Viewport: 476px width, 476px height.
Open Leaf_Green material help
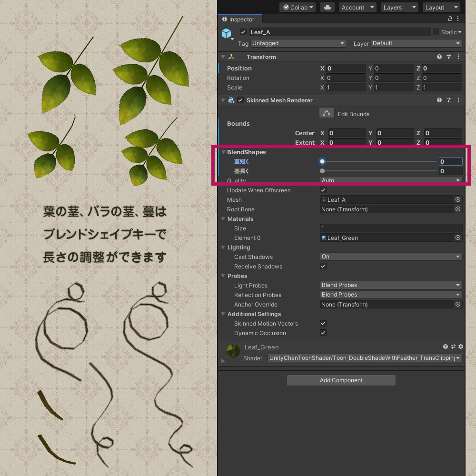click(446, 347)
